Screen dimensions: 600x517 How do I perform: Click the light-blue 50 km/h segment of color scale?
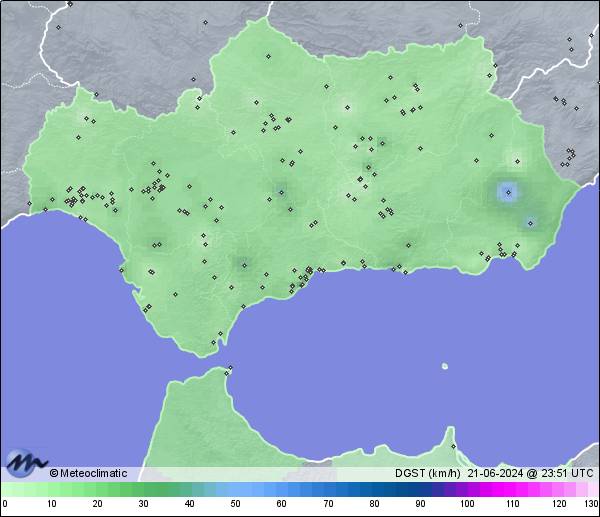click(x=235, y=489)
